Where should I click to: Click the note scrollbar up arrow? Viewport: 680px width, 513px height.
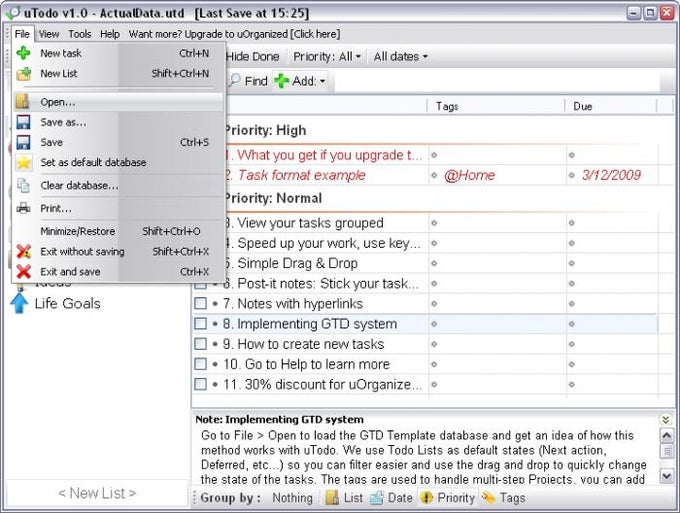point(666,435)
